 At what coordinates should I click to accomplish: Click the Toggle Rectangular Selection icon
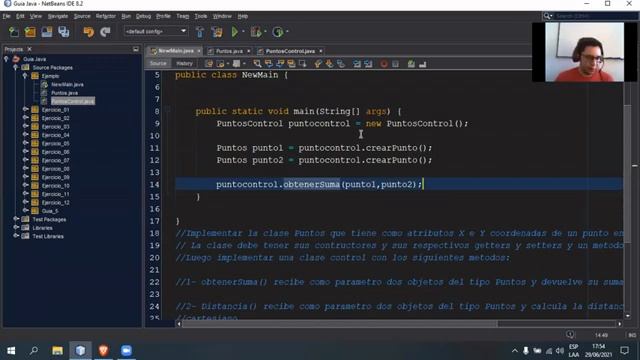tap(302, 64)
